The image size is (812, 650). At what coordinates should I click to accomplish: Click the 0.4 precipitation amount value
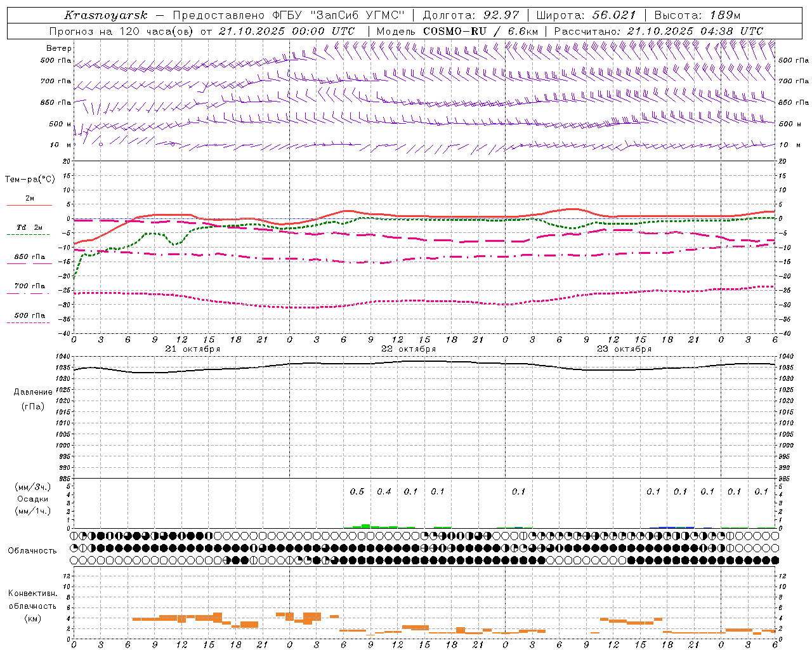(384, 491)
